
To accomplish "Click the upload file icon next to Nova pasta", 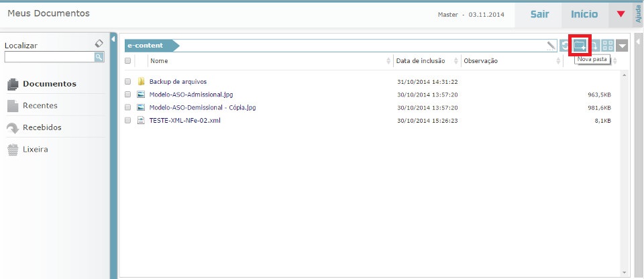I will point(594,46).
